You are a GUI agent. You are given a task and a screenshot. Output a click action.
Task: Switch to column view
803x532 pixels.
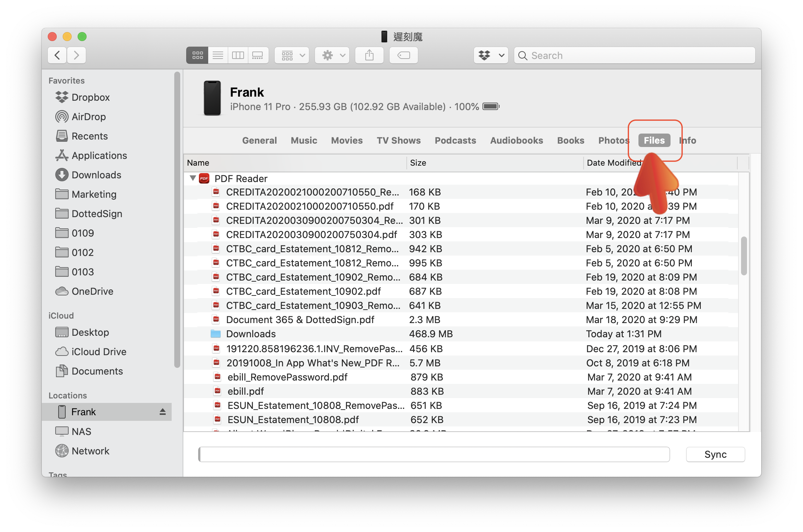(x=238, y=56)
